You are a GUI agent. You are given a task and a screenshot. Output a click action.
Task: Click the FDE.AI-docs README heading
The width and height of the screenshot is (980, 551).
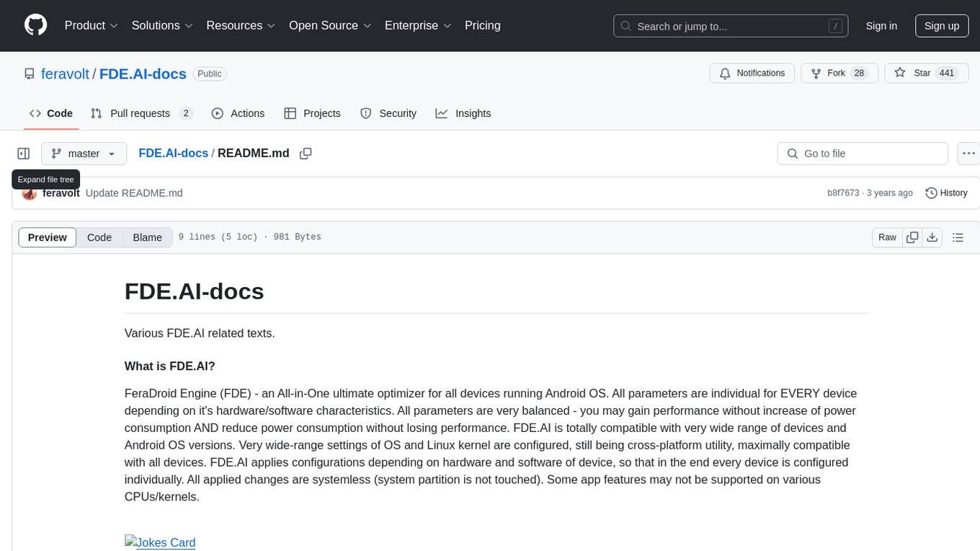pyautogui.click(x=194, y=291)
